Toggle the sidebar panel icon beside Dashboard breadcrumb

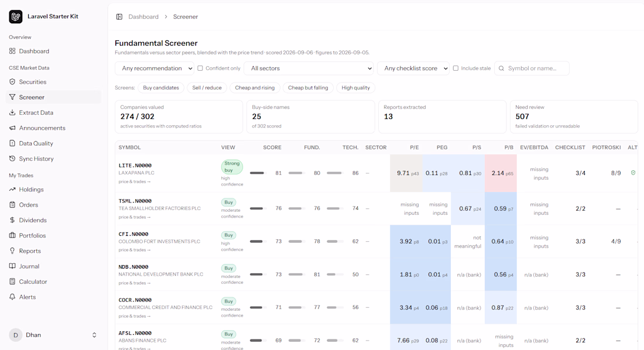pyautogui.click(x=119, y=17)
